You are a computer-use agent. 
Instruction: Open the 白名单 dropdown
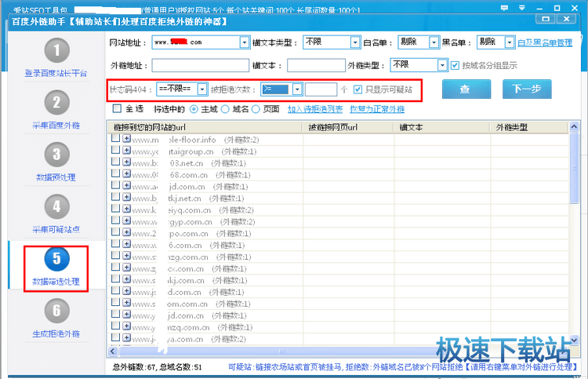point(434,42)
